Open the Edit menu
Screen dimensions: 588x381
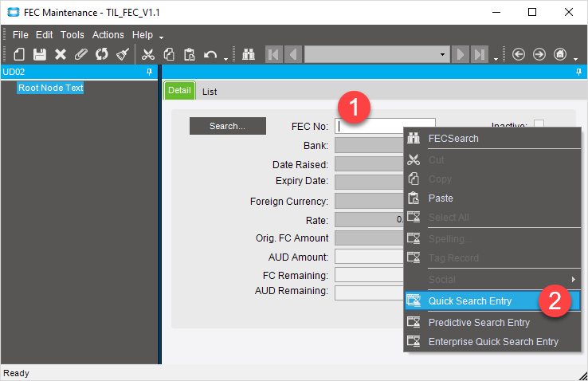(45, 35)
